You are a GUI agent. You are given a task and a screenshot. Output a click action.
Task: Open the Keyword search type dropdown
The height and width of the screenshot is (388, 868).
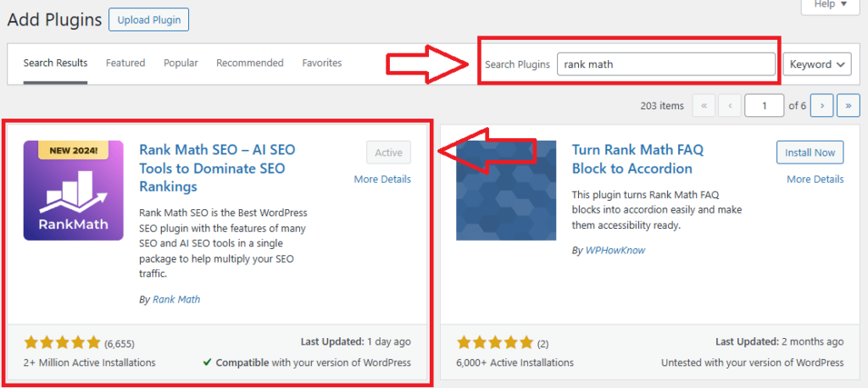coord(816,64)
